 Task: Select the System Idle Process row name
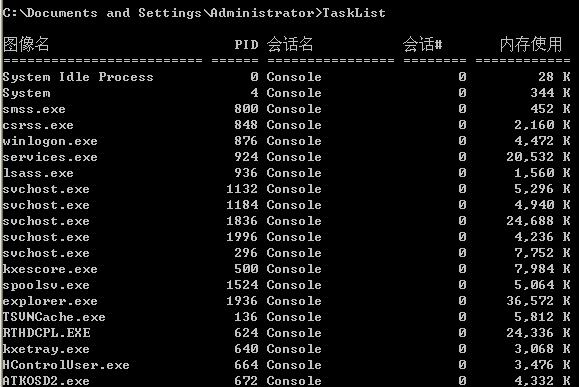click(x=78, y=77)
